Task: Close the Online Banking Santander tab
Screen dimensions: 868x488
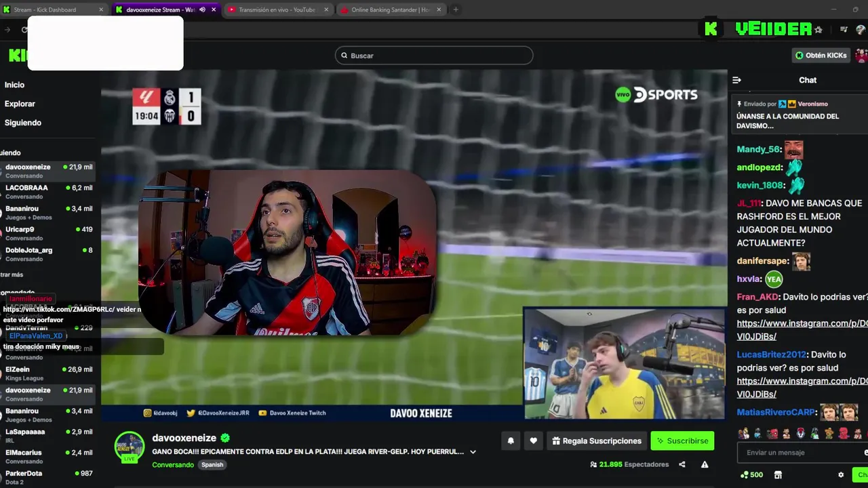Action: click(x=439, y=9)
